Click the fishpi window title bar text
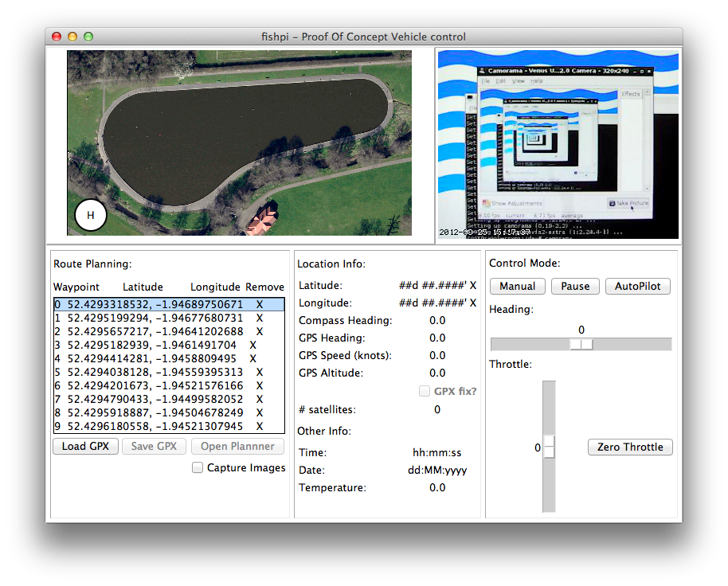Viewport: 728px width, 586px height. [x=363, y=37]
